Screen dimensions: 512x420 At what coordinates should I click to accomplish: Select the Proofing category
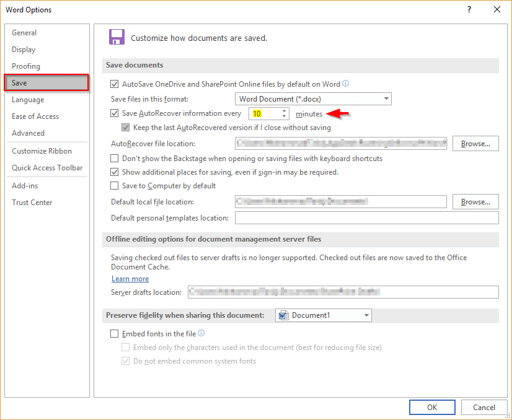(47, 66)
